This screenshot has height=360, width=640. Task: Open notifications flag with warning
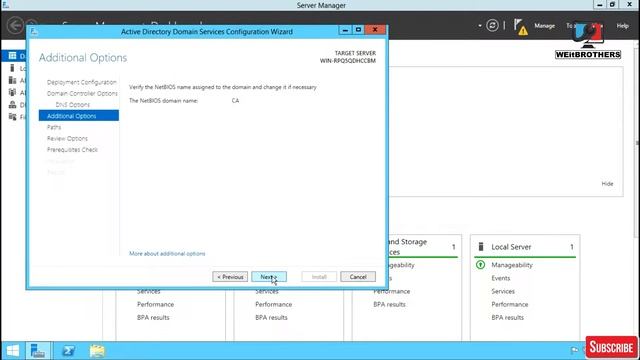click(520, 27)
